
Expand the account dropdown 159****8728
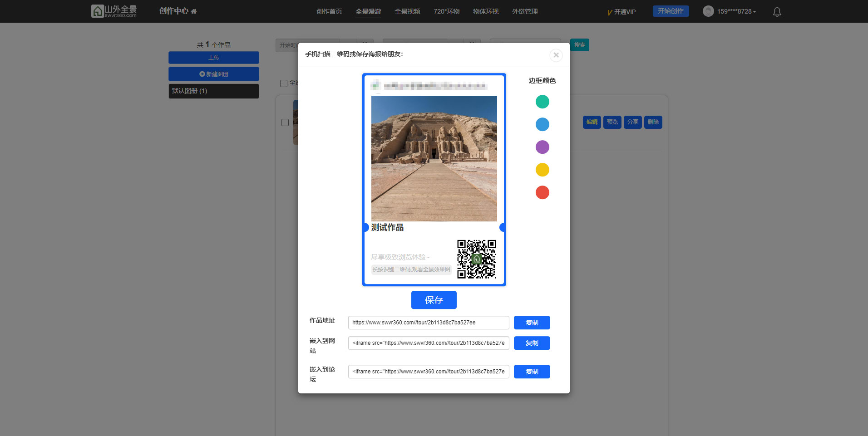coord(736,12)
